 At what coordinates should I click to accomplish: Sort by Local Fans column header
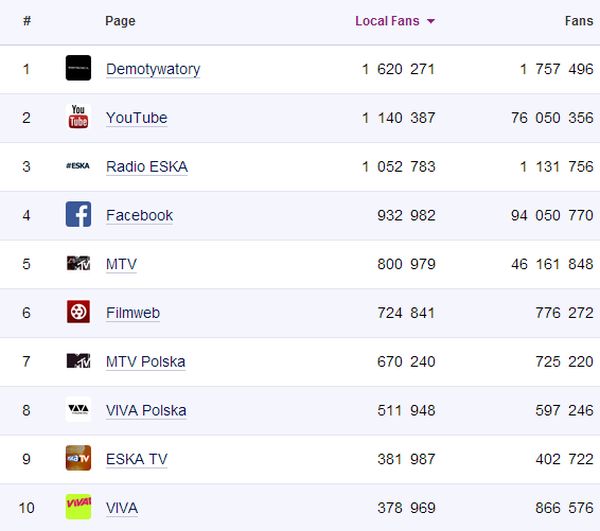coord(387,21)
